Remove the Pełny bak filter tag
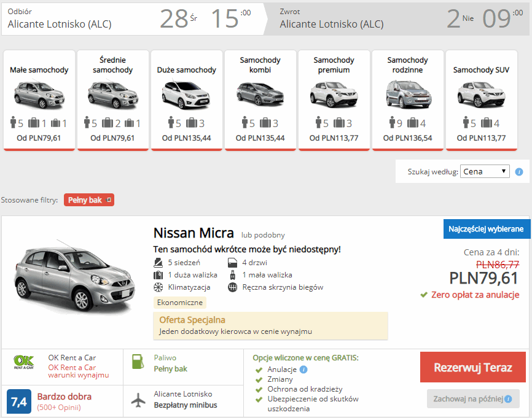The height and width of the screenshot is (418, 532). pos(109,200)
